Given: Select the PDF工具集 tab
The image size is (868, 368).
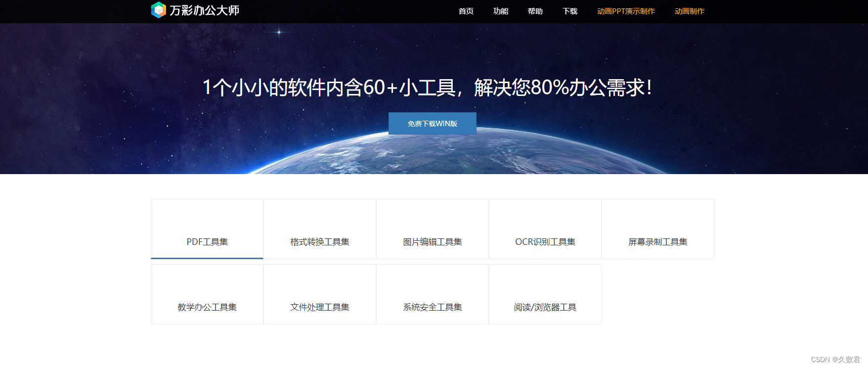Looking at the screenshot, I should [x=207, y=229].
